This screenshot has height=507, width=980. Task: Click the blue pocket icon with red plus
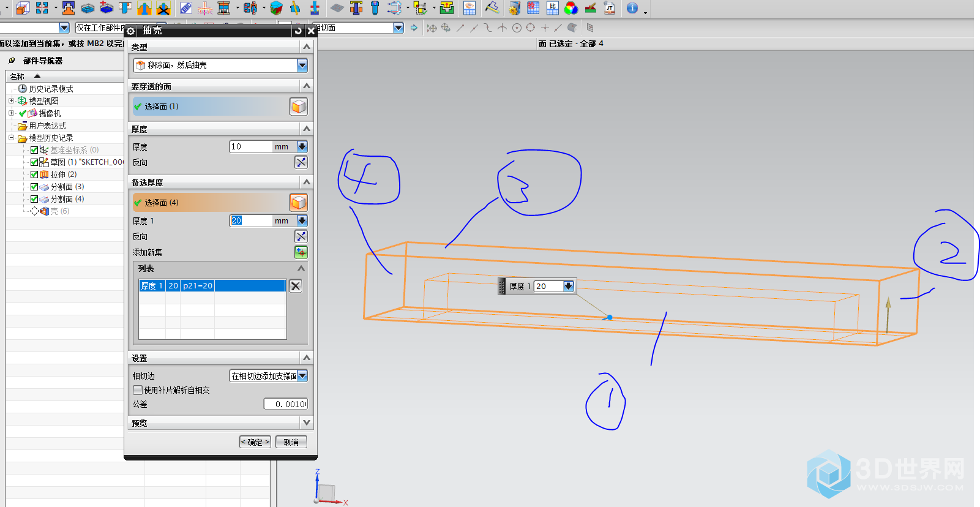click(107, 8)
